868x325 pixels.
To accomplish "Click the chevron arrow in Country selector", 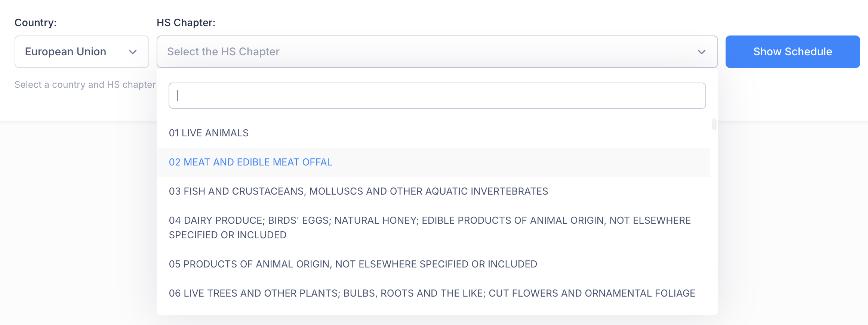I will click(133, 52).
